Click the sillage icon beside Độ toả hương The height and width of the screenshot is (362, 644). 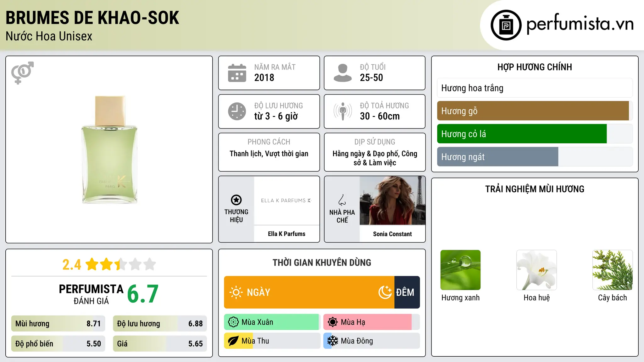pyautogui.click(x=342, y=111)
